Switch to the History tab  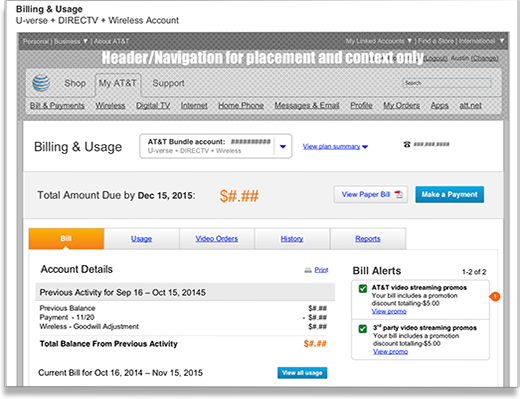click(x=292, y=239)
